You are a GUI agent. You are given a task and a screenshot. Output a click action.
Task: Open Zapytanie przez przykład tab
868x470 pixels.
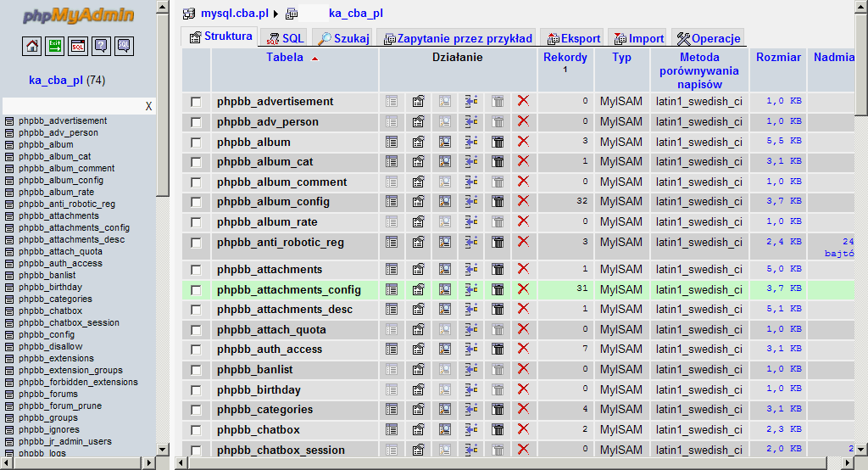pyautogui.click(x=458, y=38)
